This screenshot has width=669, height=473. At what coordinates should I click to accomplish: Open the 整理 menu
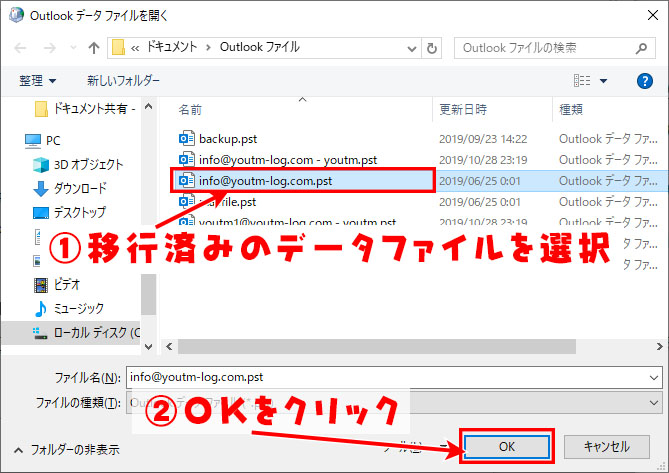pyautogui.click(x=38, y=81)
